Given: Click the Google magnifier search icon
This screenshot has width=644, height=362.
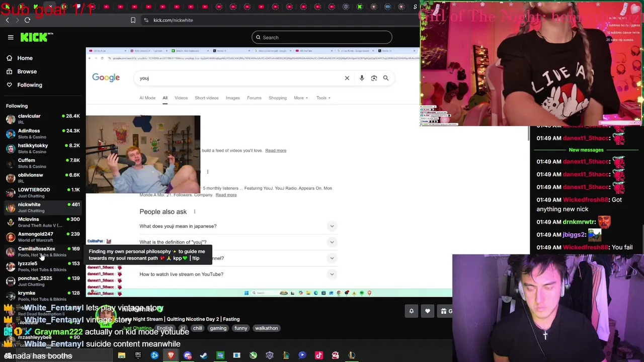Looking at the screenshot, I should point(386,78).
